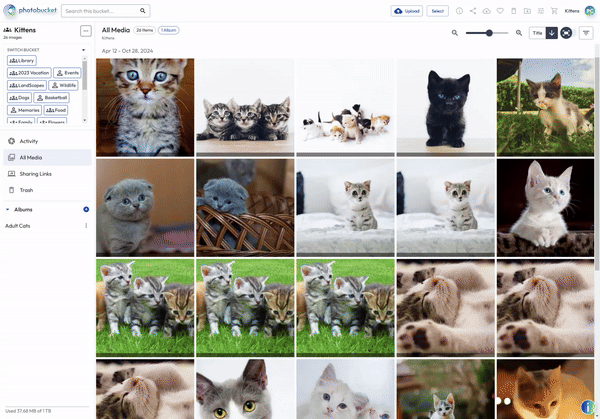The width and height of the screenshot is (600, 419).
Task: Click the edit adjustments sliders icon
Action: point(541,11)
